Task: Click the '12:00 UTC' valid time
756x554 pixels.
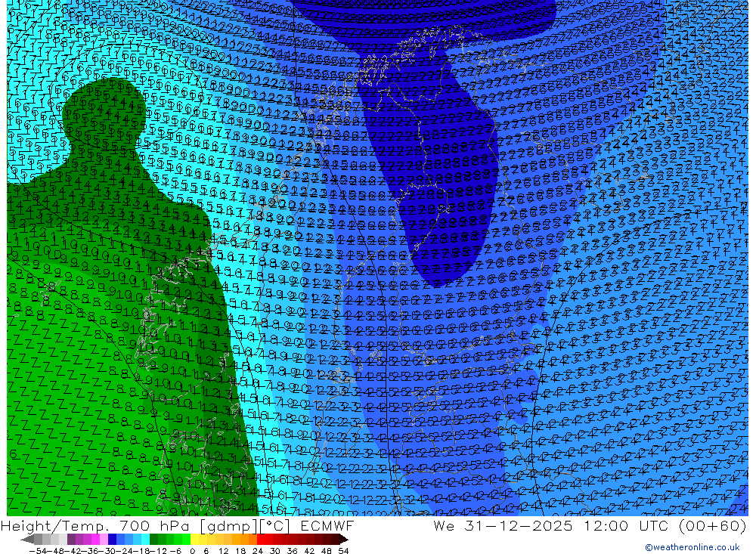Action: pos(626,525)
